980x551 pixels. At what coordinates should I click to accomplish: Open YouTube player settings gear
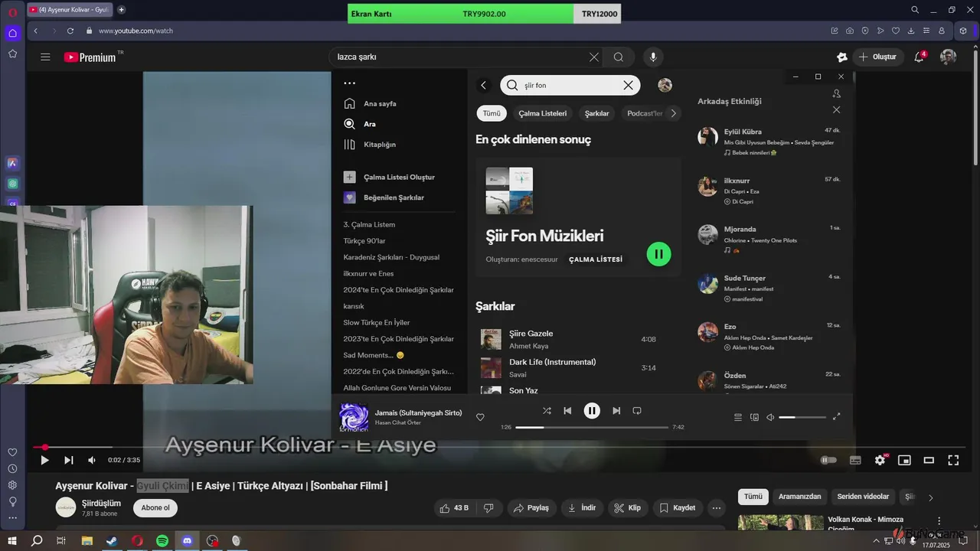[880, 460]
